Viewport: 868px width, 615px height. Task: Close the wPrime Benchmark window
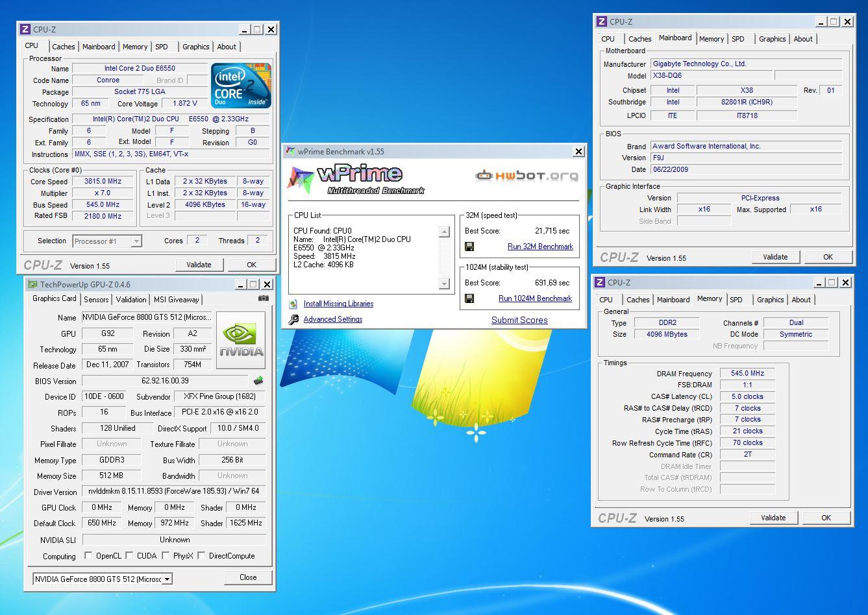pos(578,151)
